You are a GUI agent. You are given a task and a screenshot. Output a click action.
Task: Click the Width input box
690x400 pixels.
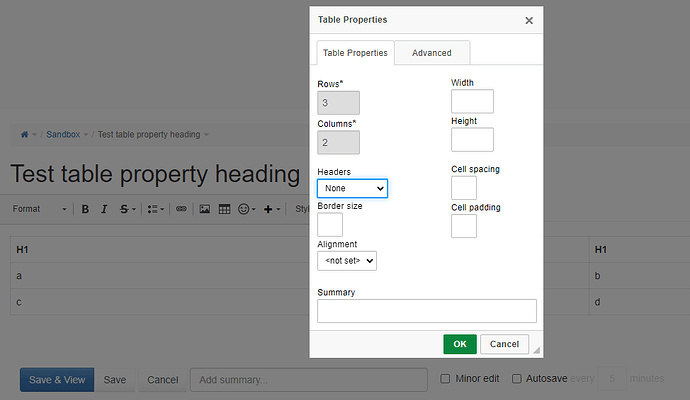pos(472,101)
